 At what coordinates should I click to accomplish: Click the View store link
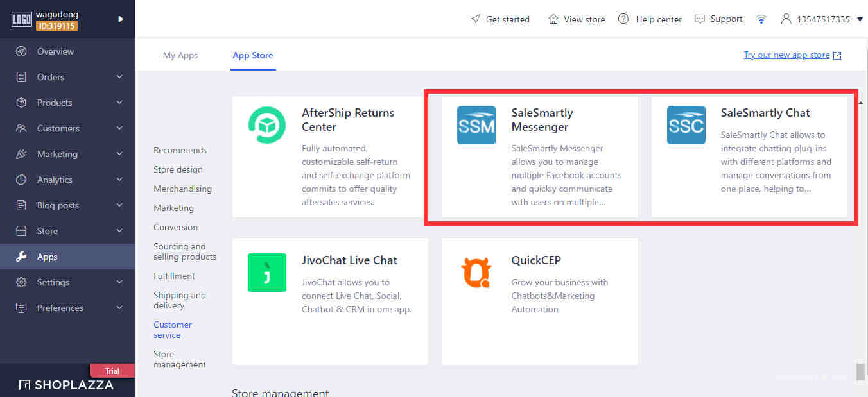coord(584,19)
